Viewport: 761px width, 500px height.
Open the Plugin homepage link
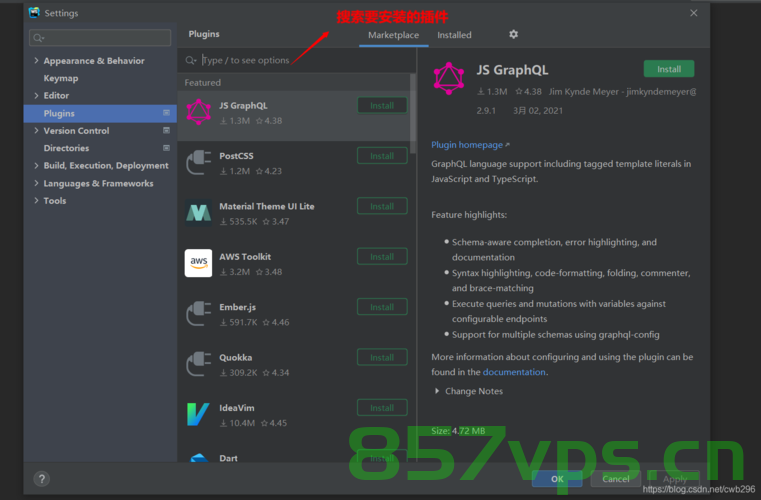467,145
